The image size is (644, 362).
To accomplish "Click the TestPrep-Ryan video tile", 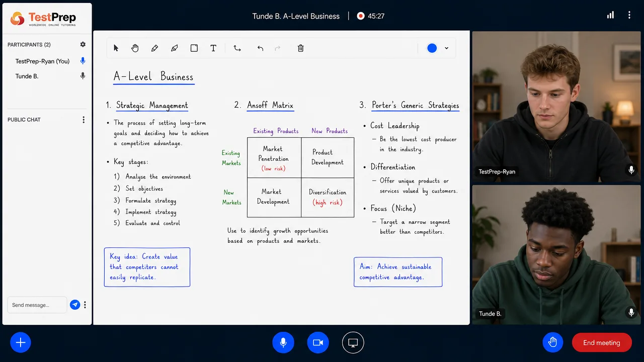I will pyautogui.click(x=556, y=107).
